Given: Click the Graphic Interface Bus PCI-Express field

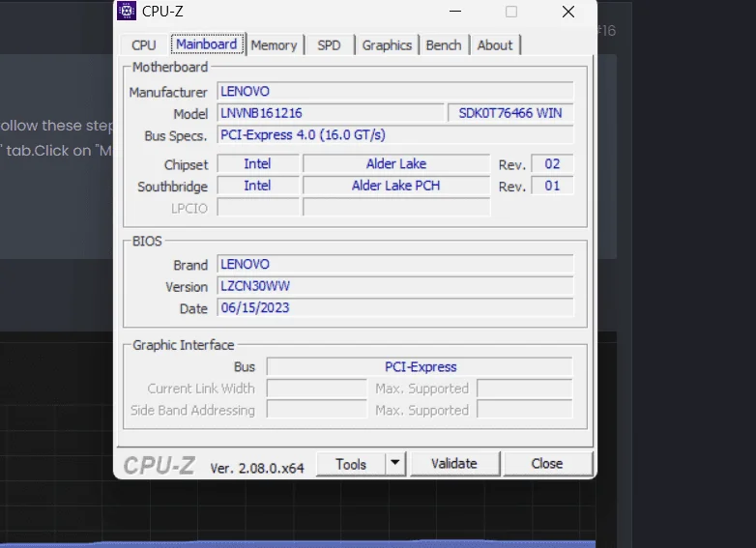Looking at the screenshot, I should (420, 366).
